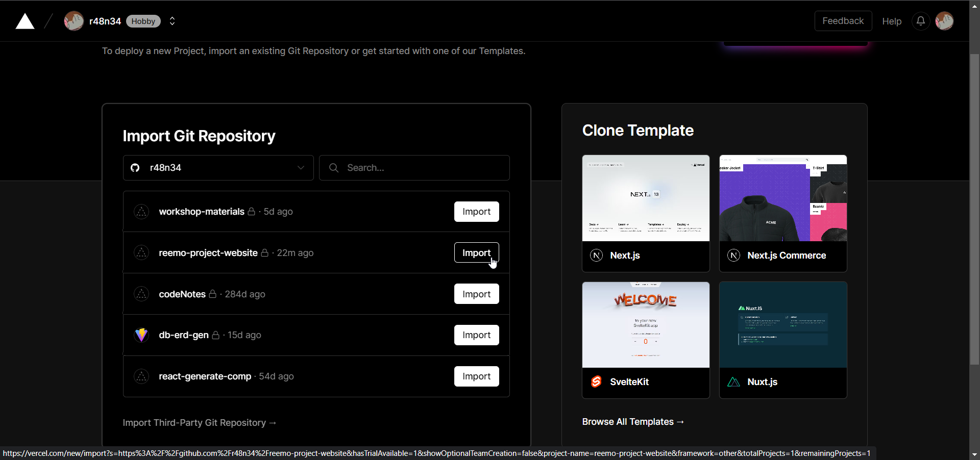This screenshot has height=460, width=980.
Task: Expand the r48n34 Git namespace dropdown
Action: (x=218, y=168)
